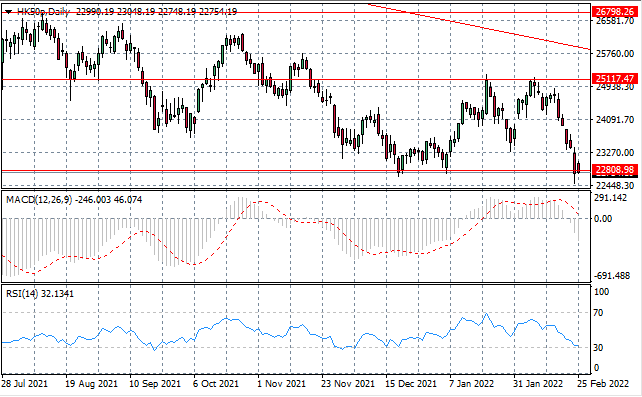Select the RSI 100 scale label

601,292
